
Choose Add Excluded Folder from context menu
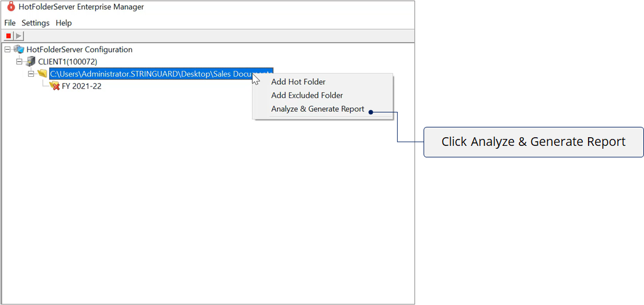[307, 95]
